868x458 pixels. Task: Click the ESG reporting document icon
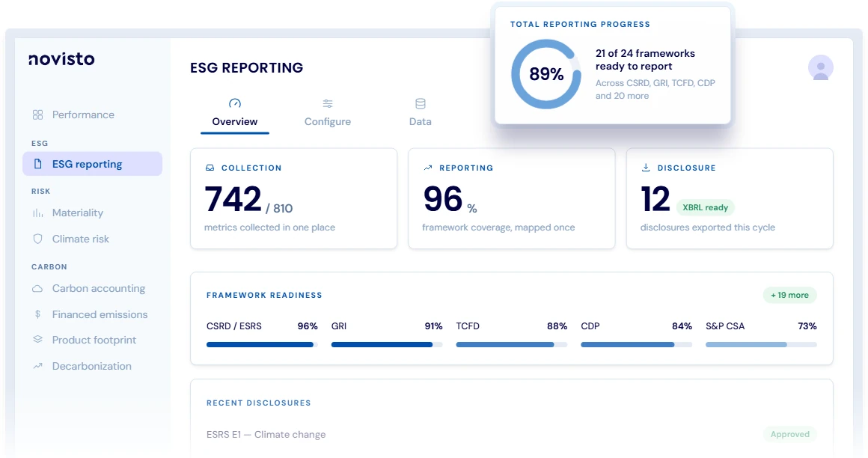click(37, 164)
